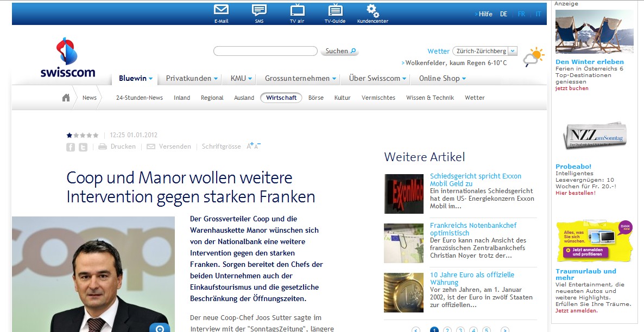Click the NZZ am Sonntag logo ad

pyautogui.click(x=595, y=135)
